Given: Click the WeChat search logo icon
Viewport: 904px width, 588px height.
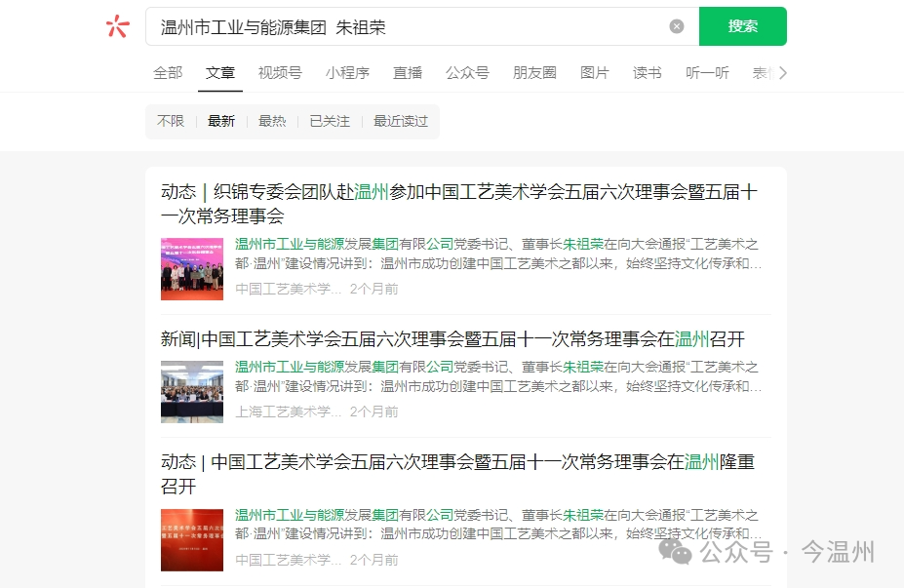Looking at the screenshot, I should click(x=117, y=25).
